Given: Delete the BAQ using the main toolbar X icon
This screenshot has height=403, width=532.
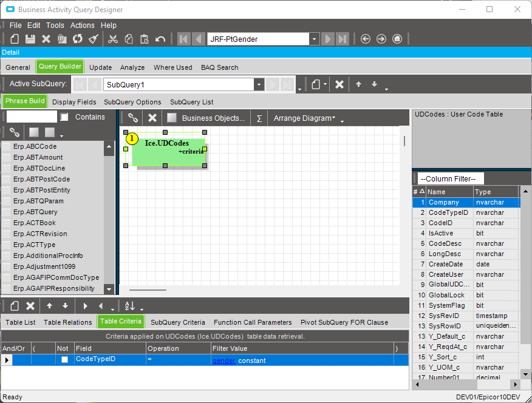Looking at the screenshot, I should 46,39.
